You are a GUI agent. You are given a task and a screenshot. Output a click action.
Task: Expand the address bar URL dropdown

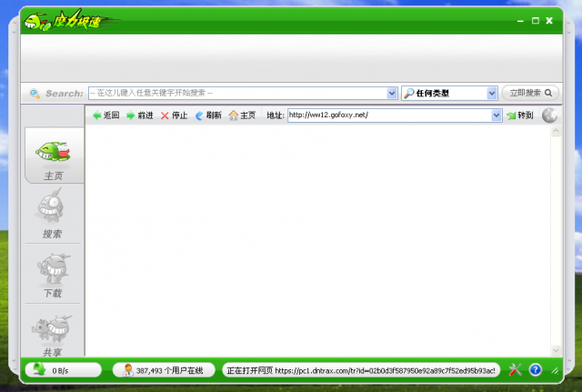coord(497,116)
